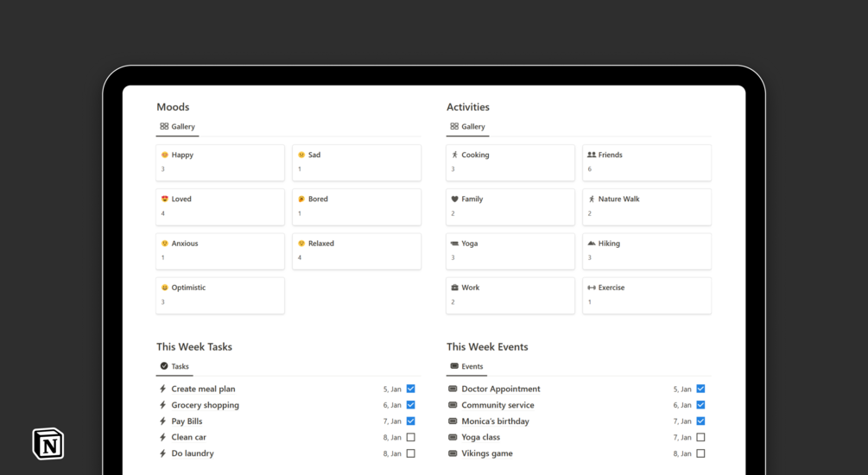
Task: Open the Create meal plan task
Action: [x=203, y=389]
